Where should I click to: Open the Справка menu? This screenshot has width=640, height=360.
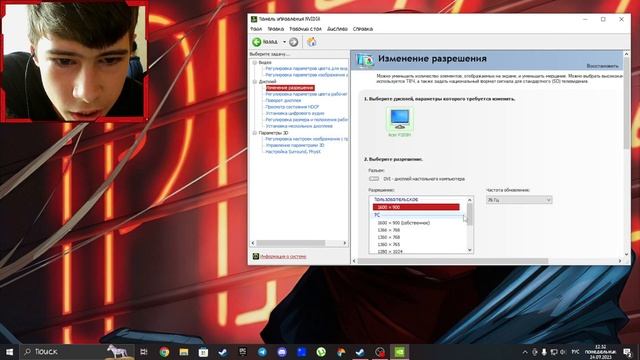coord(362,29)
